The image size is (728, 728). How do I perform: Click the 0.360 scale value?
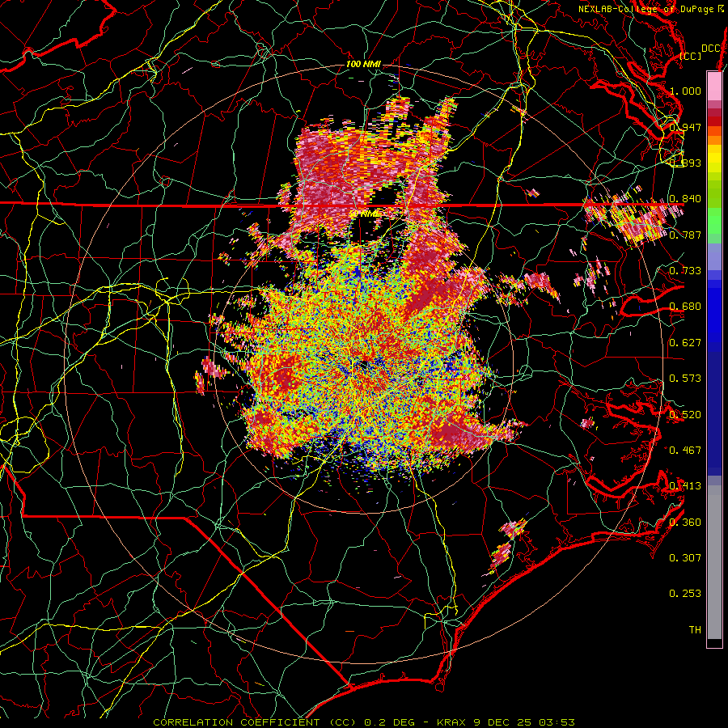point(685,523)
